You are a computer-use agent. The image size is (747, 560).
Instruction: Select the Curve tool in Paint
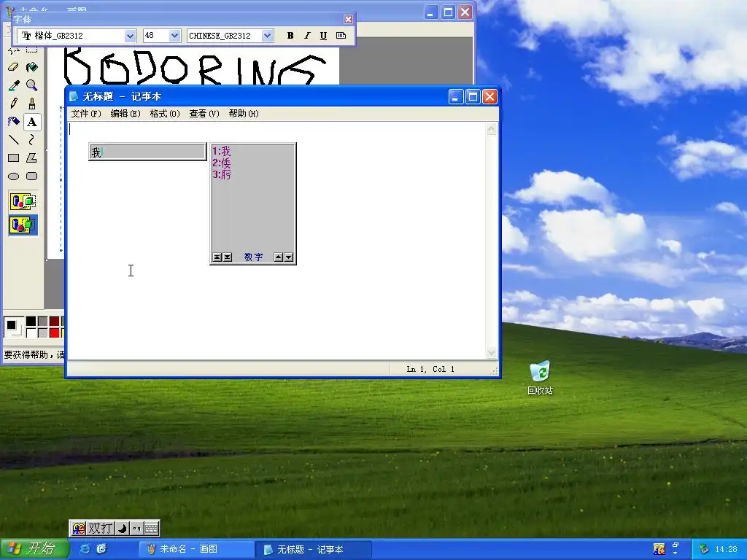point(32,139)
